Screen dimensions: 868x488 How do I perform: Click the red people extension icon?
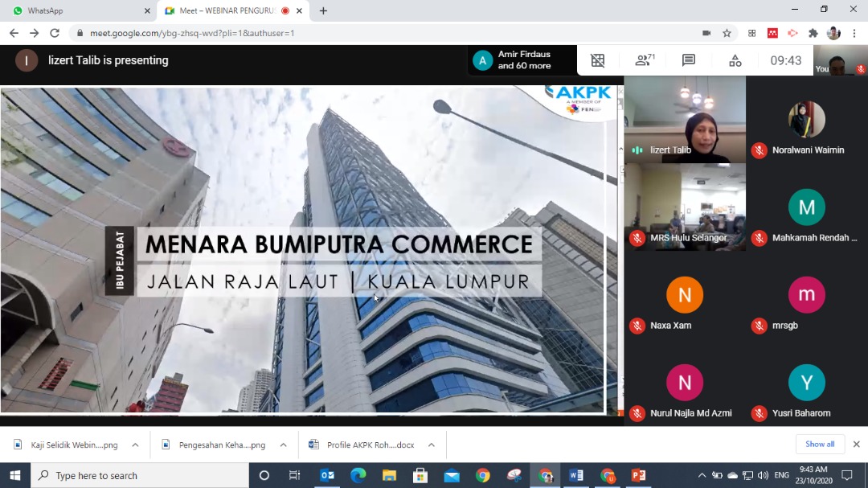773,33
